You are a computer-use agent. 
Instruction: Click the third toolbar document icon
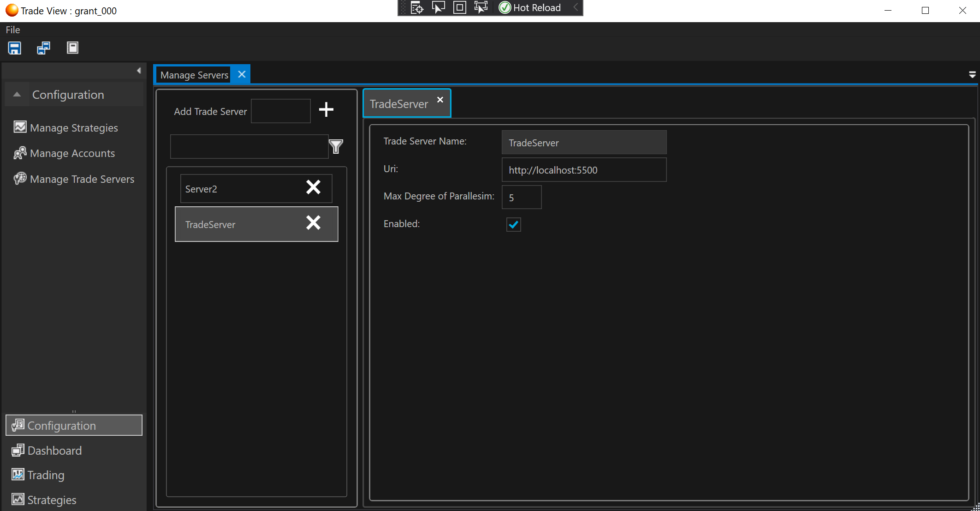coord(72,48)
